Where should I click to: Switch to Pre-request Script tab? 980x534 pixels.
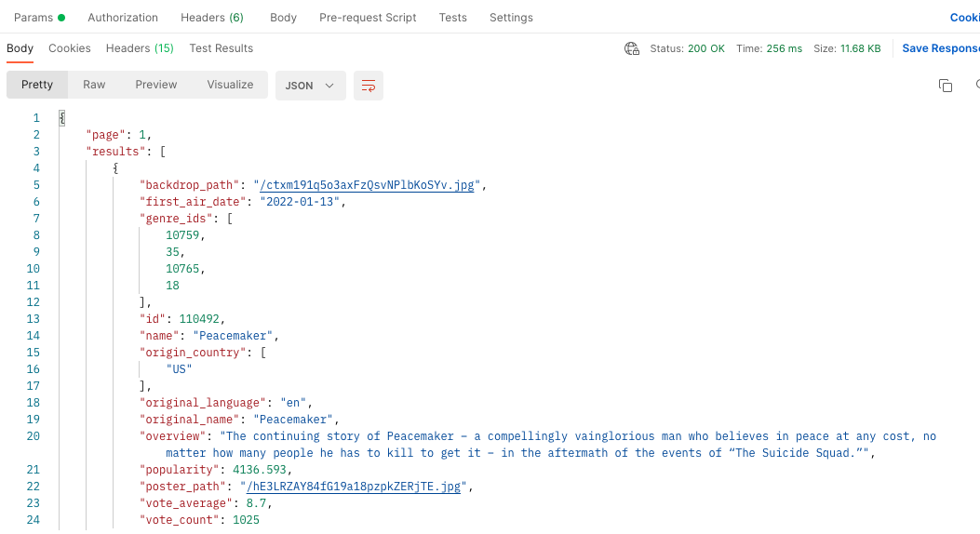tap(368, 18)
